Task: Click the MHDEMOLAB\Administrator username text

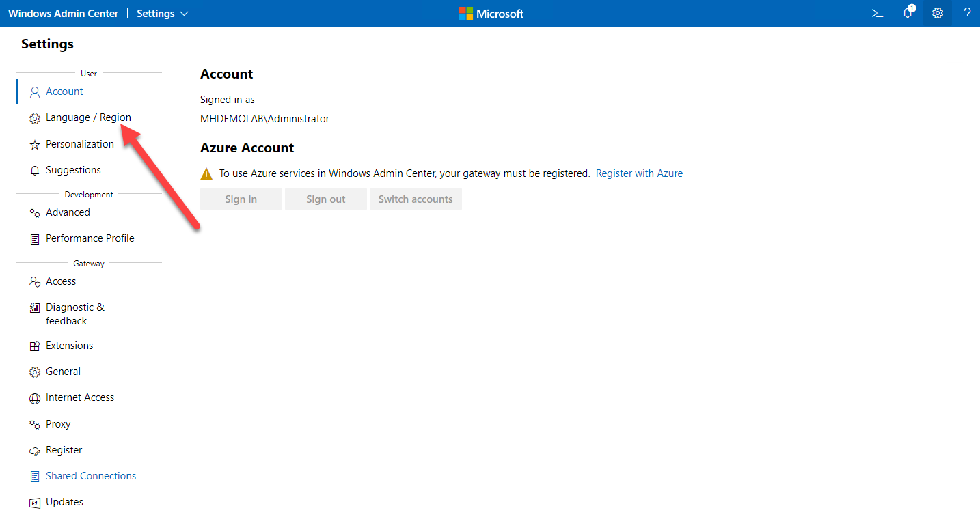Action: click(264, 119)
